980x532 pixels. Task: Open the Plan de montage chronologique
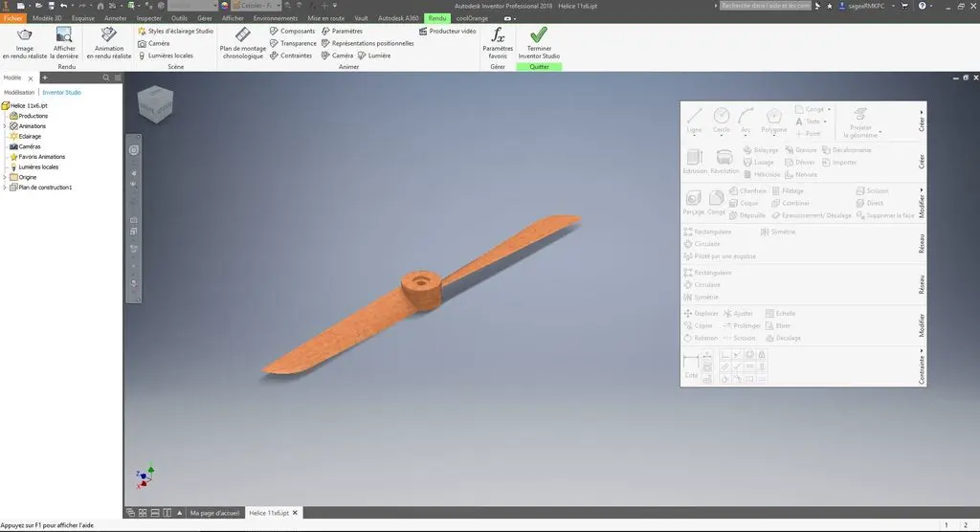pyautogui.click(x=242, y=43)
